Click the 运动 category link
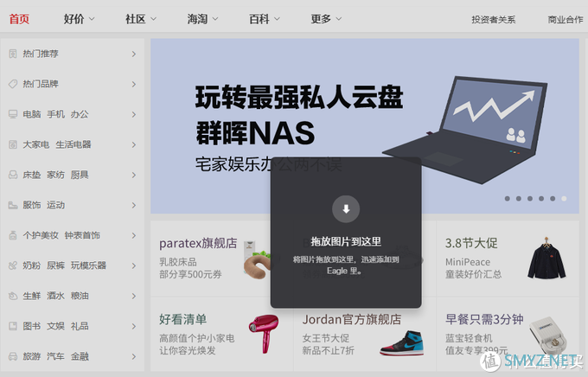 pyautogui.click(x=56, y=205)
